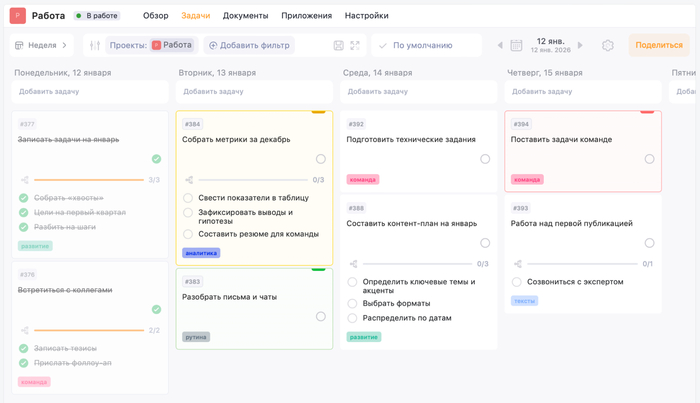
Task: Check subtask 'Созвониться с экспертом'
Action: point(517,282)
